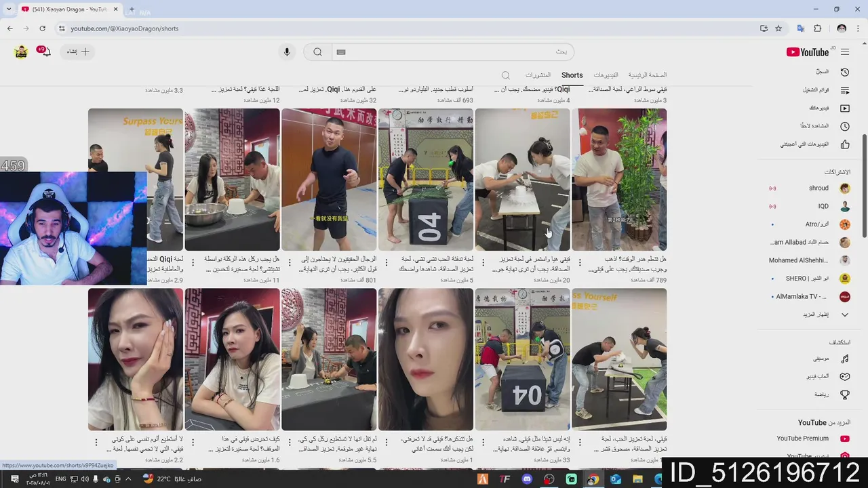Select the Shorts channel tab
The width and height of the screenshot is (868, 488).
coord(572,75)
